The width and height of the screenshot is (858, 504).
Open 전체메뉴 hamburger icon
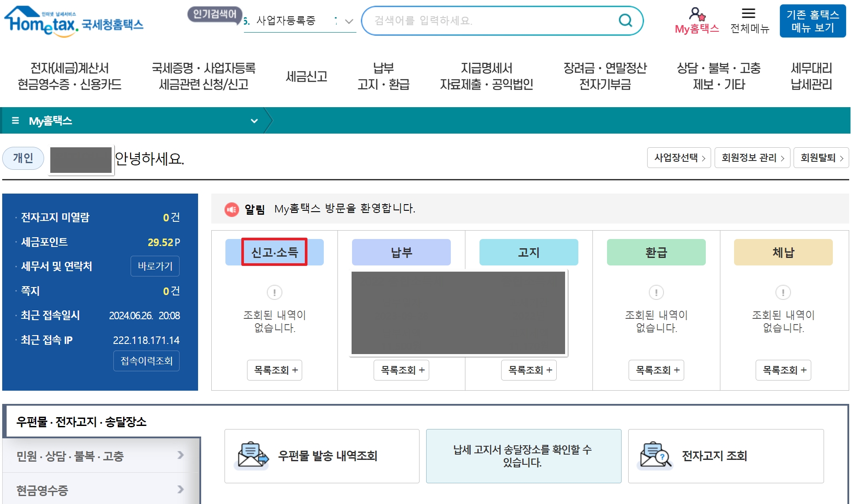point(749,14)
